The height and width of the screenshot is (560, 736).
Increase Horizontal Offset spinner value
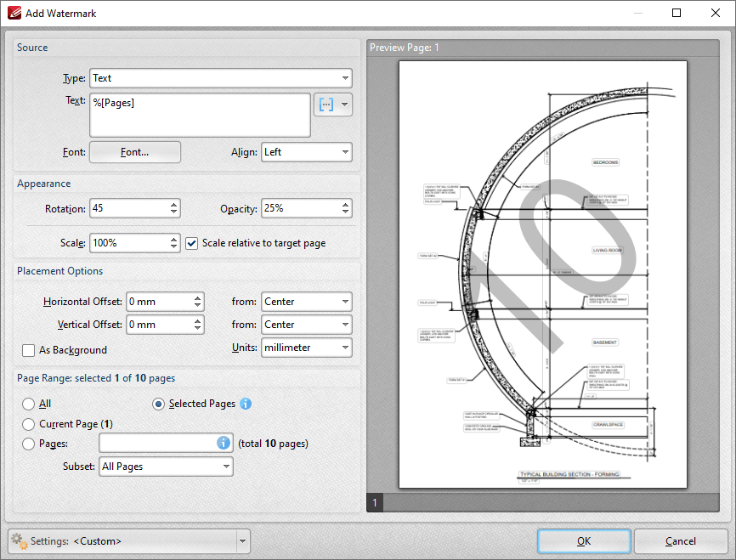tap(198, 297)
